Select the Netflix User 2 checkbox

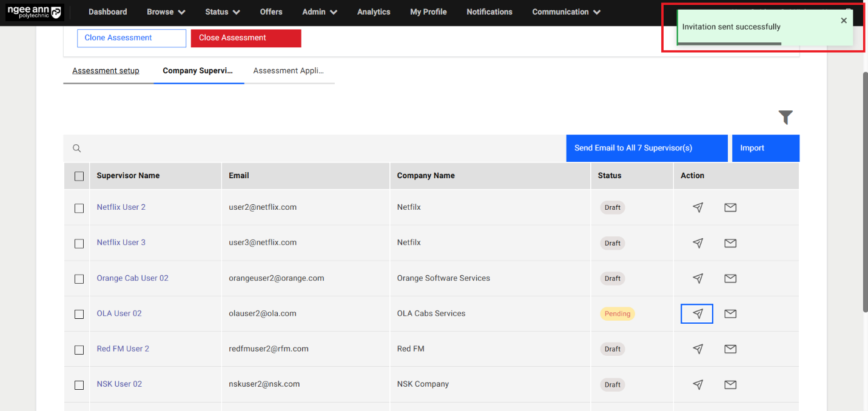pyautogui.click(x=79, y=208)
